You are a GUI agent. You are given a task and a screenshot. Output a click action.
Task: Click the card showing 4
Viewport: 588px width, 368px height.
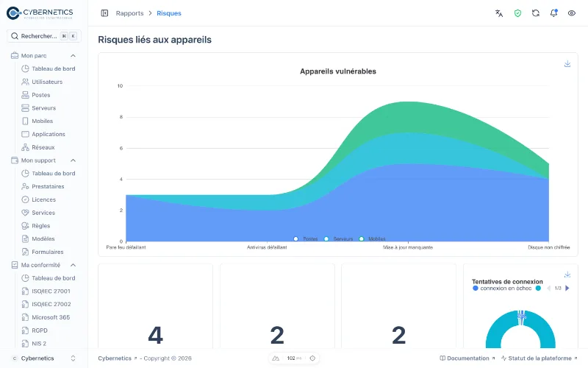(x=155, y=306)
